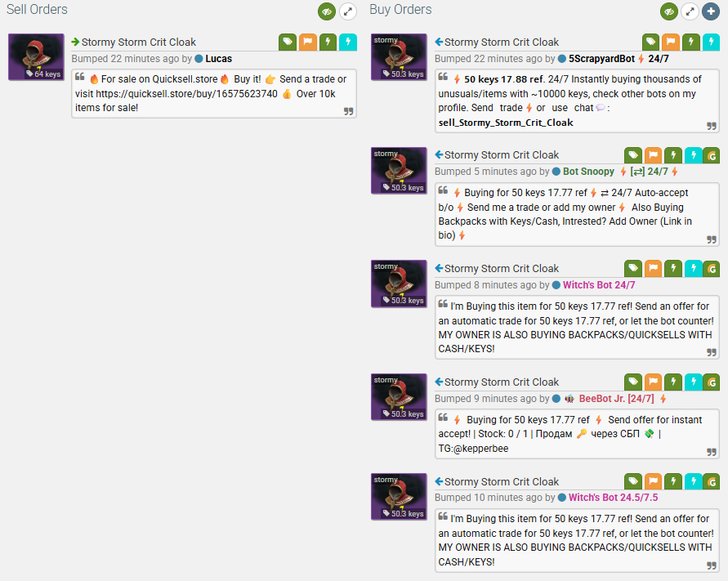Screen dimensions: 728x581
Task: Open the 64 keys cloak item thumbnail
Action: pos(36,56)
